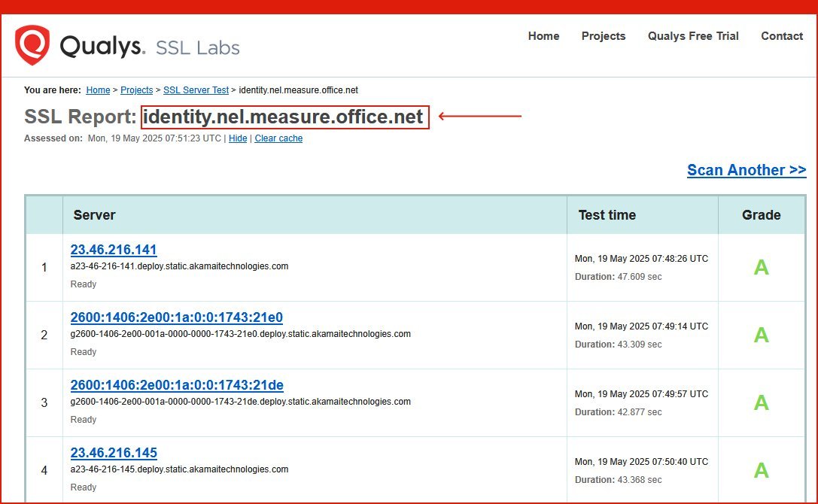The width and height of the screenshot is (818, 504).
Task: Click Ready status under 23.46.216.145
Action: (x=84, y=487)
